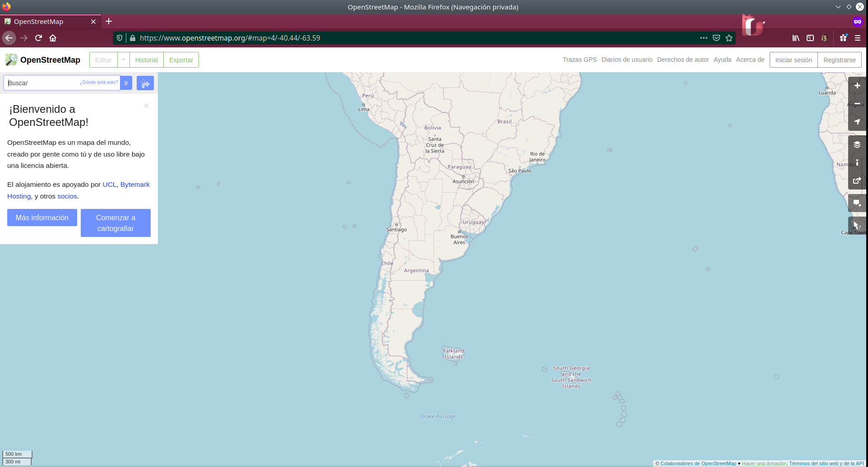Click South Georgia islands map label
Image resolution: width=868 pixels, height=467 pixels.
pos(571,377)
